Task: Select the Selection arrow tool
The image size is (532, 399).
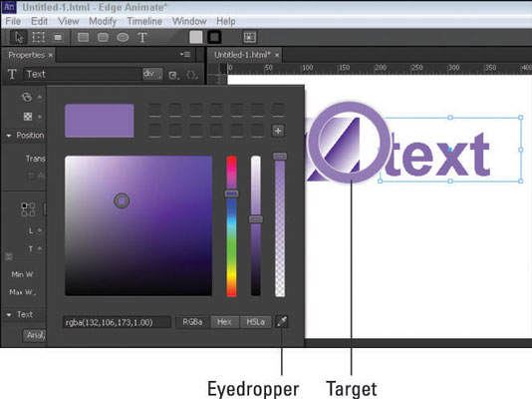Action: [19, 37]
